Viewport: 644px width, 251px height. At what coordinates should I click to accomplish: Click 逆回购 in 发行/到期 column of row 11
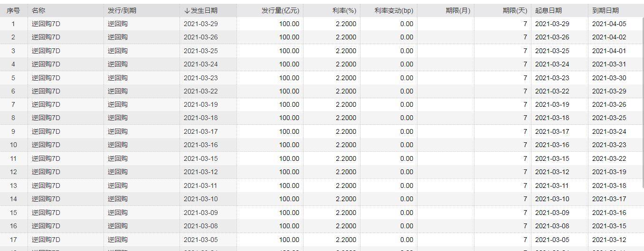[118, 158]
